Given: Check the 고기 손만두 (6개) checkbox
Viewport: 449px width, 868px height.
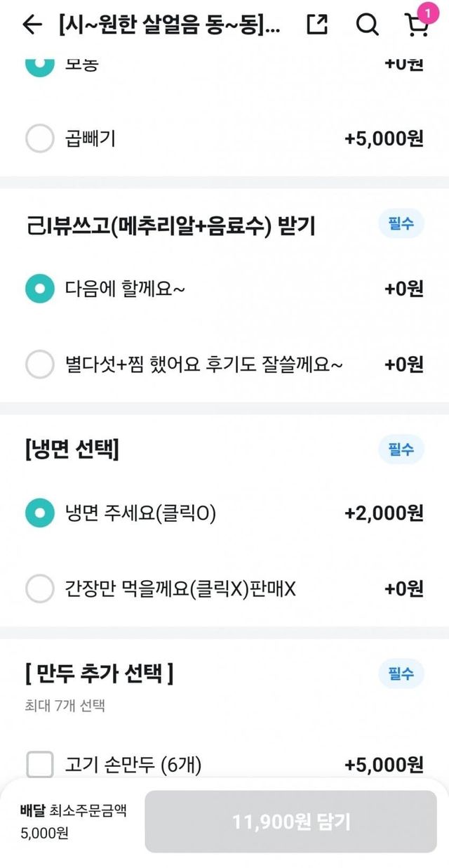Looking at the screenshot, I should (40, 764).
